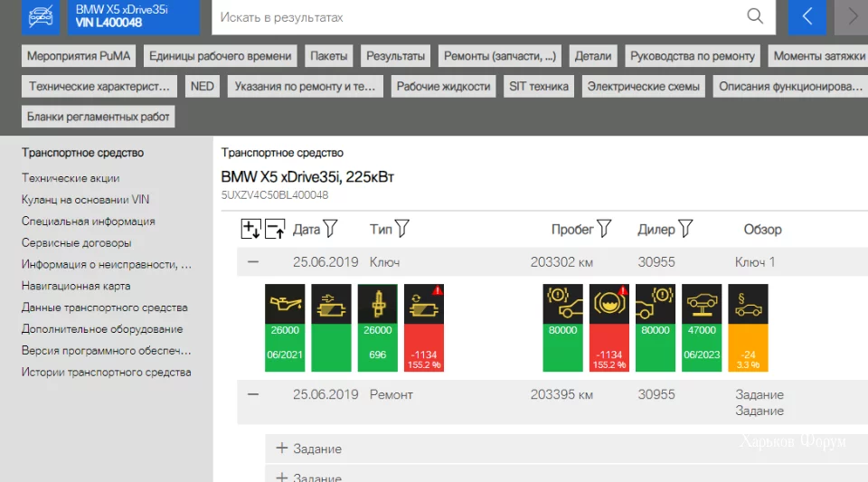
Task: Expand the first Задание row
Action: tap(282, 448)
